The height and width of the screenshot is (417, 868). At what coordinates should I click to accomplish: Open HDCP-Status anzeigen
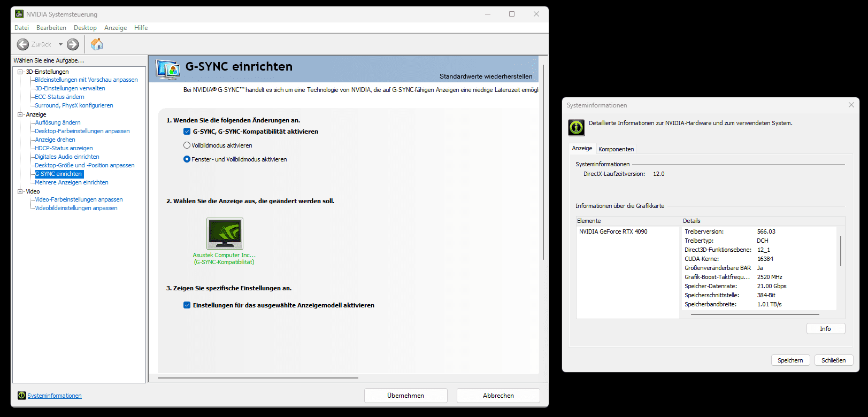pyautogui.click(x=64, y=148)
